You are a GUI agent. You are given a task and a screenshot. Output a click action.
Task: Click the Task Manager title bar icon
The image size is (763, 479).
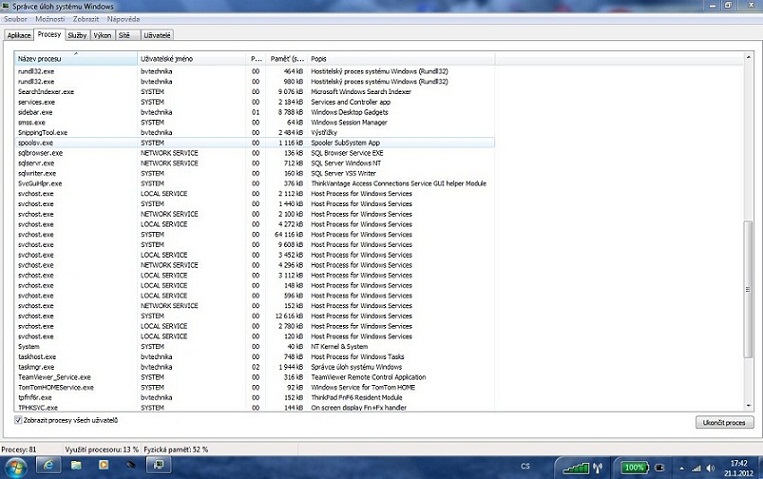6,6
